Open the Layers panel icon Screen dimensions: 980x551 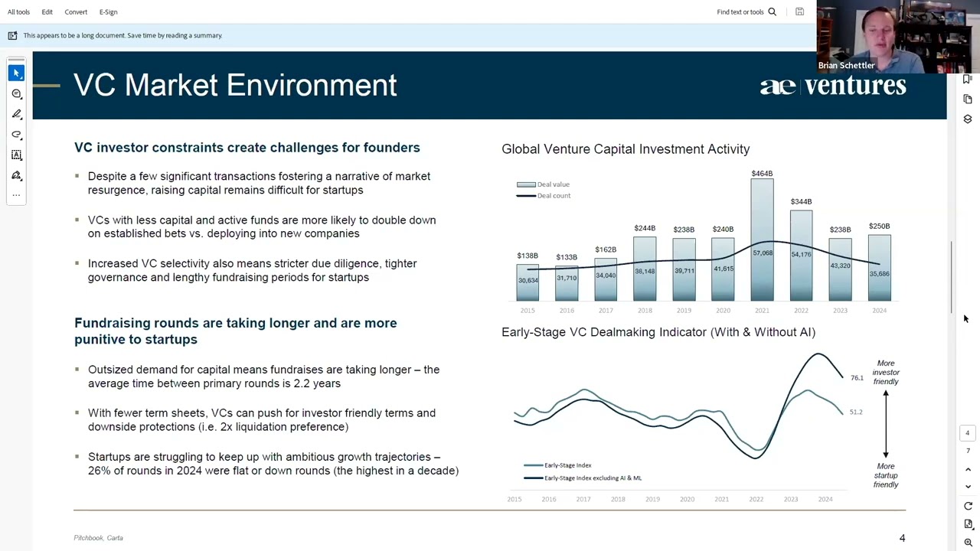(968, 119)
